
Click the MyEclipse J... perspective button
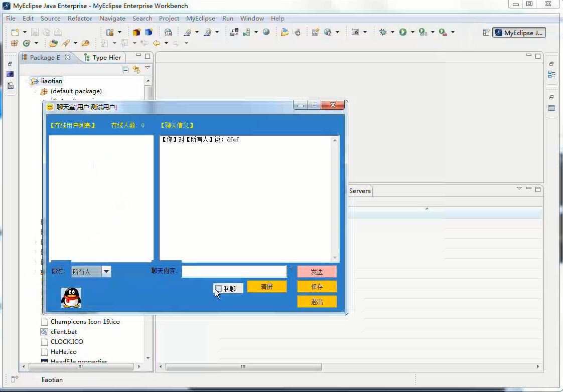519,33
